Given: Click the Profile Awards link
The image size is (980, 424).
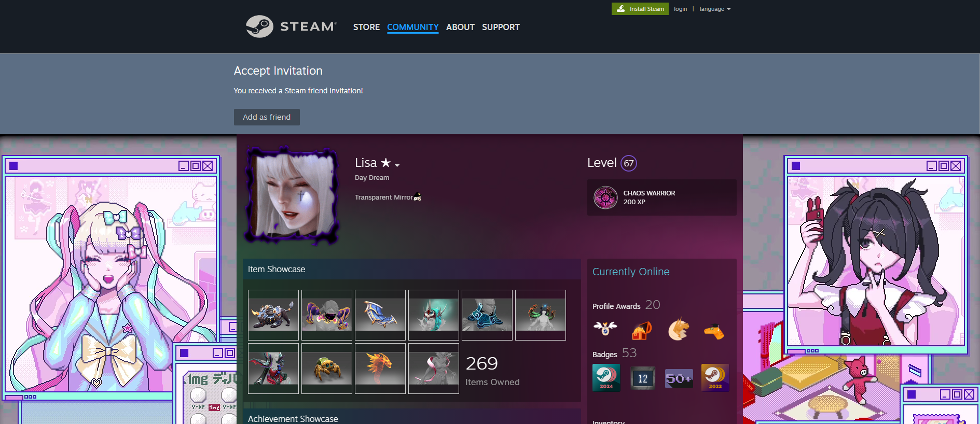Looking at the screenshot, I should (626, 305).
